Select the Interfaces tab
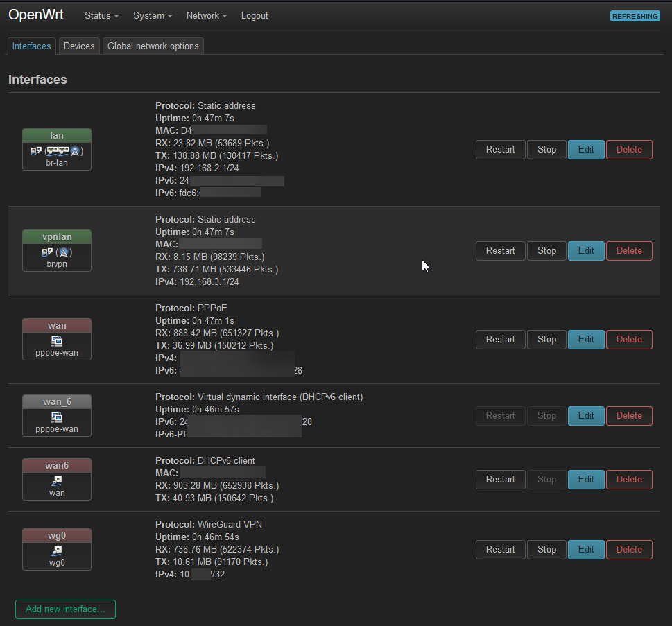Screen dimensions: 672x626 32,46
